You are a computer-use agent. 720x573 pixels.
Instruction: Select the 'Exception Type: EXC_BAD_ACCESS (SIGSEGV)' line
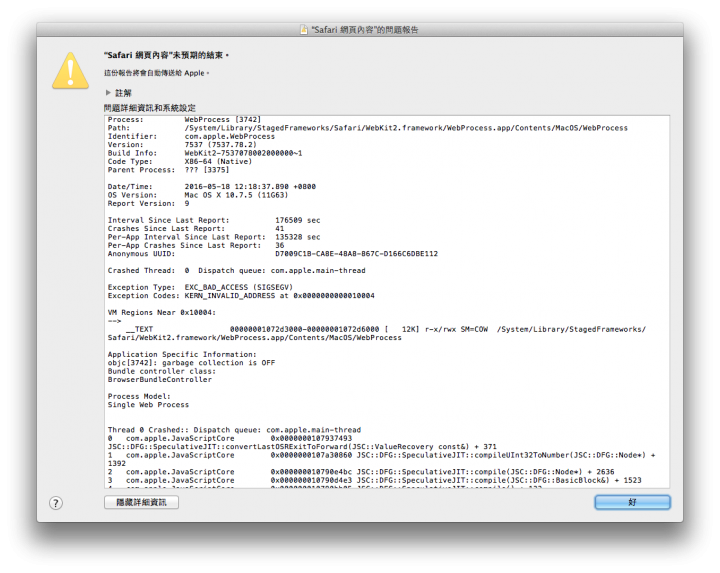200,287
